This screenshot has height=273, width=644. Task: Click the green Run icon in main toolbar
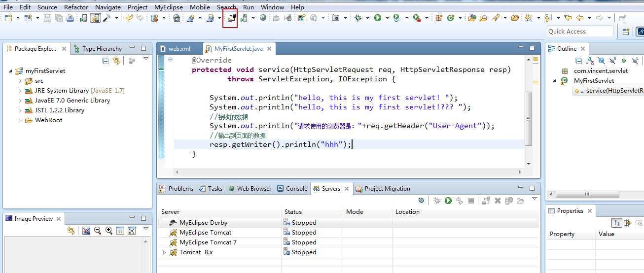[378, 18]
